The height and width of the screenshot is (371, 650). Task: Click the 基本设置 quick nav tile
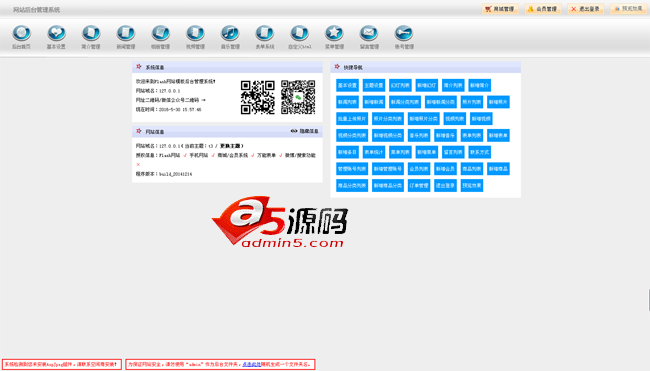pos(347,85)
